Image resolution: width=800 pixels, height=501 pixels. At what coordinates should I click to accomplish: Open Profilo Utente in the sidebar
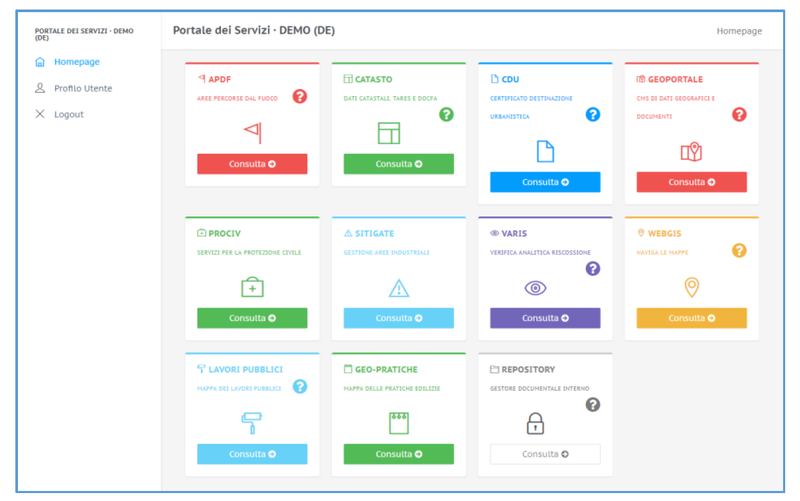(x=82, y=88)
